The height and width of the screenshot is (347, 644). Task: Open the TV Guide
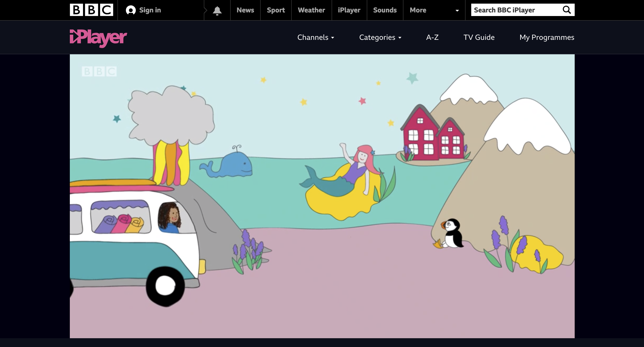pos(479,37)
